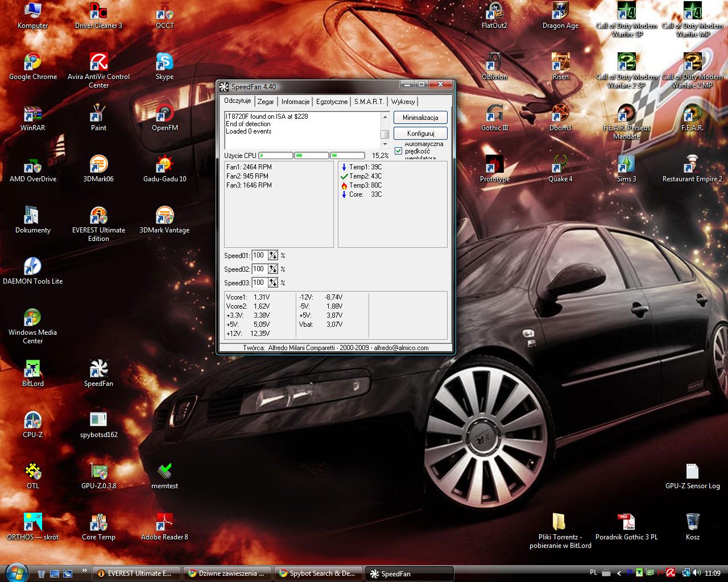Viewport: 728px width, 582px height.
Task: Click the Minimalizacja button
Action: coord(420,118)
